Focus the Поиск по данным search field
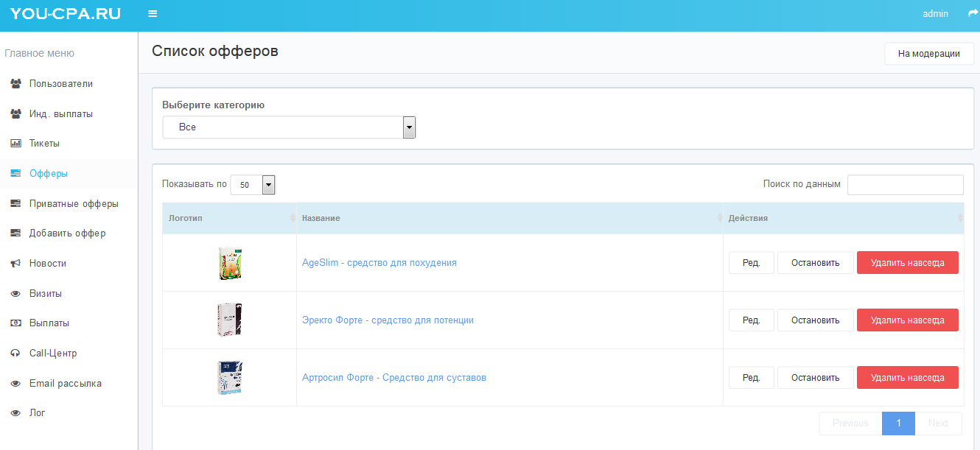 coord(906,185)
